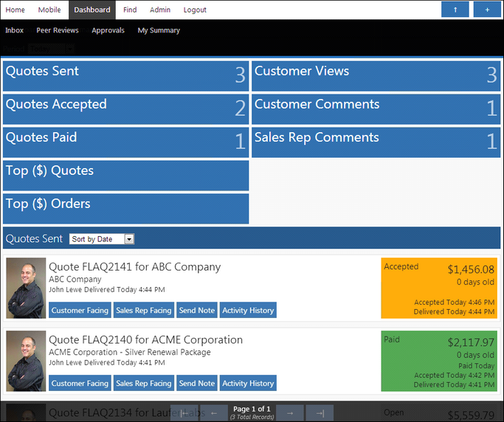This screenshot has width=504, height=422.
Task: Go to first page in pagination bar
Action: (x=184, y=413)
